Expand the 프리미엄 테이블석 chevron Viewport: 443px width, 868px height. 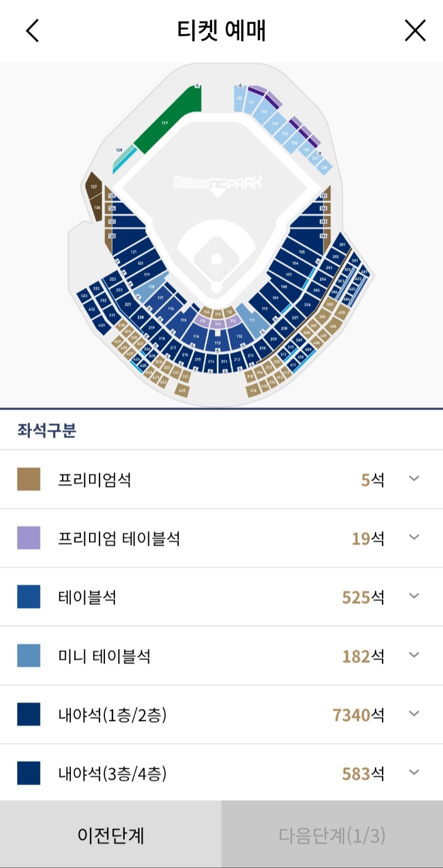pyautogui.click(x=414, y=537)
